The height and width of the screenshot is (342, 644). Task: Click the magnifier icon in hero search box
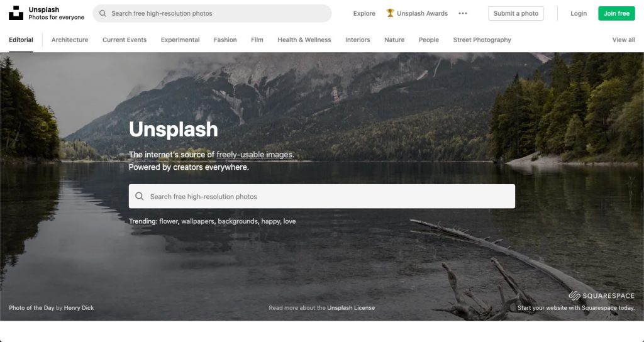[140, 196]
